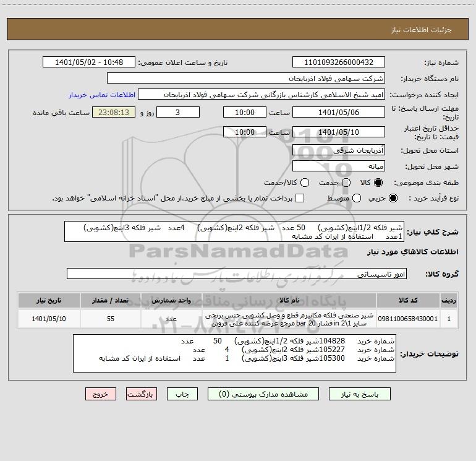Viewport: 476px width, 461px height.
Task: Click the price validity date 1401/05/10 field
Action: 339,132
